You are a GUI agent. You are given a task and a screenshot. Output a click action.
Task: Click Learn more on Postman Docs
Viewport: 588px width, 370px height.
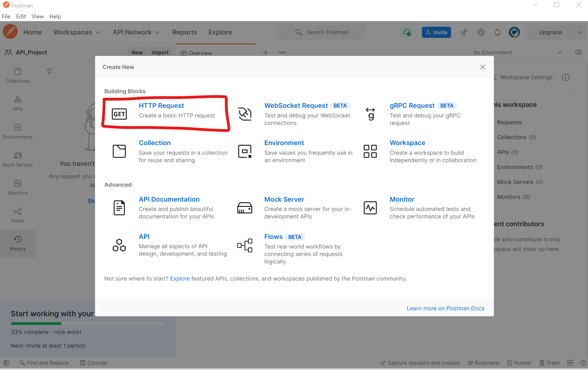pyautogui.click(x=446, y=308)
